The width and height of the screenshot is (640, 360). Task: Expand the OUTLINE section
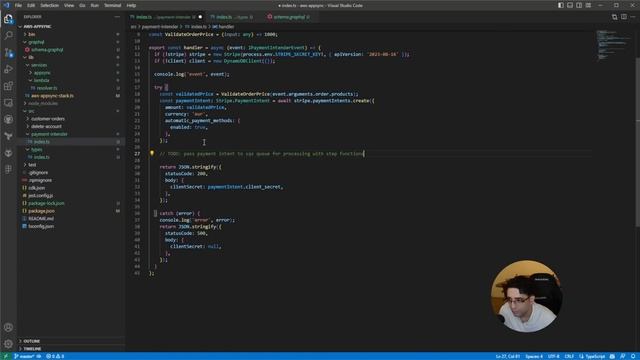31,341
